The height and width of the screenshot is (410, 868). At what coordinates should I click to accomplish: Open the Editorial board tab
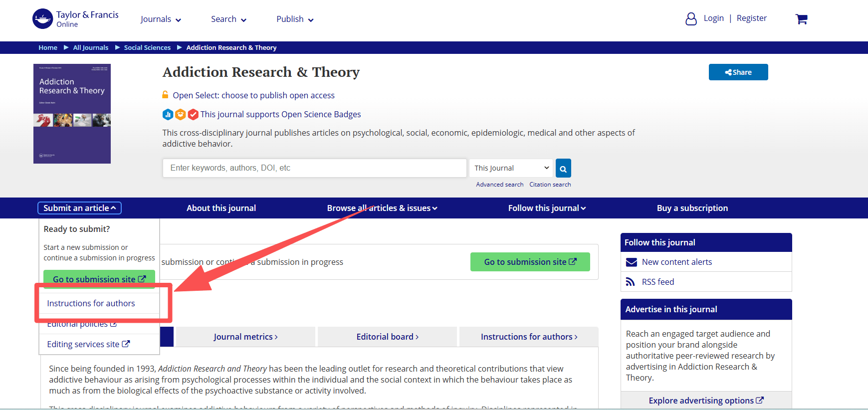point(387,337)
